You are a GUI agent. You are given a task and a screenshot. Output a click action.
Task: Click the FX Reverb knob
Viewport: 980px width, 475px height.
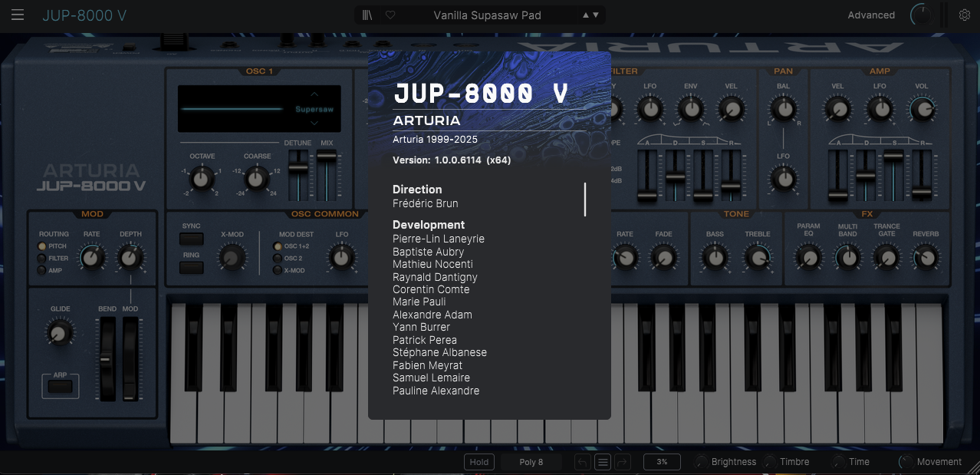tap(926, 258)
